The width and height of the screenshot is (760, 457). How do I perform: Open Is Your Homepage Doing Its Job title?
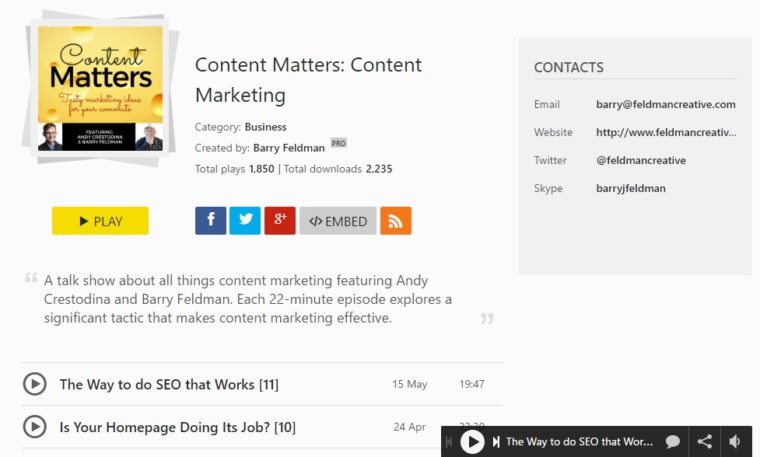tap(177, 427)
